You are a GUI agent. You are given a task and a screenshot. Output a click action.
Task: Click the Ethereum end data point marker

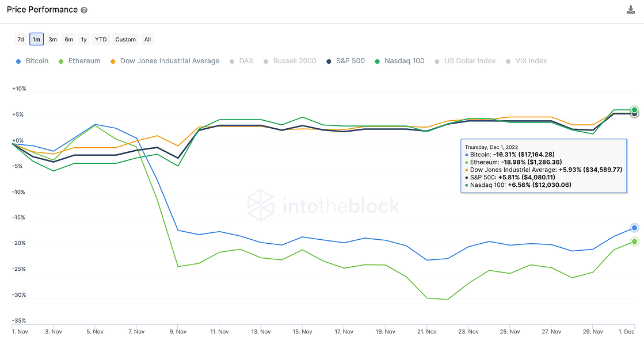coord(635,241)
